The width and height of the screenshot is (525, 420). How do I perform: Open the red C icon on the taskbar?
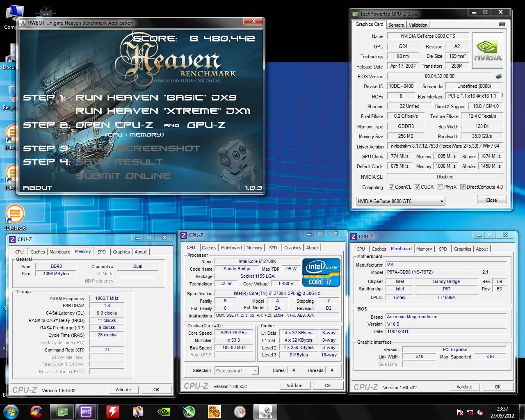pos(36,411)
